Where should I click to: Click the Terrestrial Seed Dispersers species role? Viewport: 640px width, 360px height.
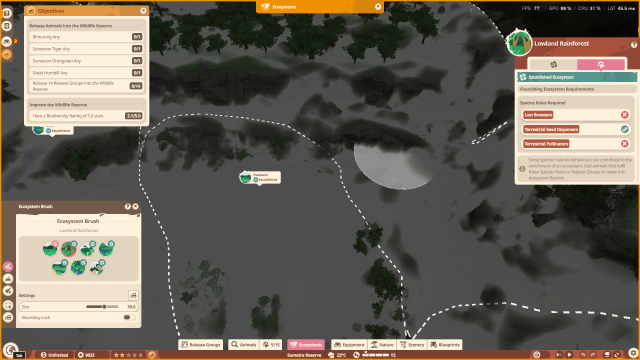pos(551,129)
